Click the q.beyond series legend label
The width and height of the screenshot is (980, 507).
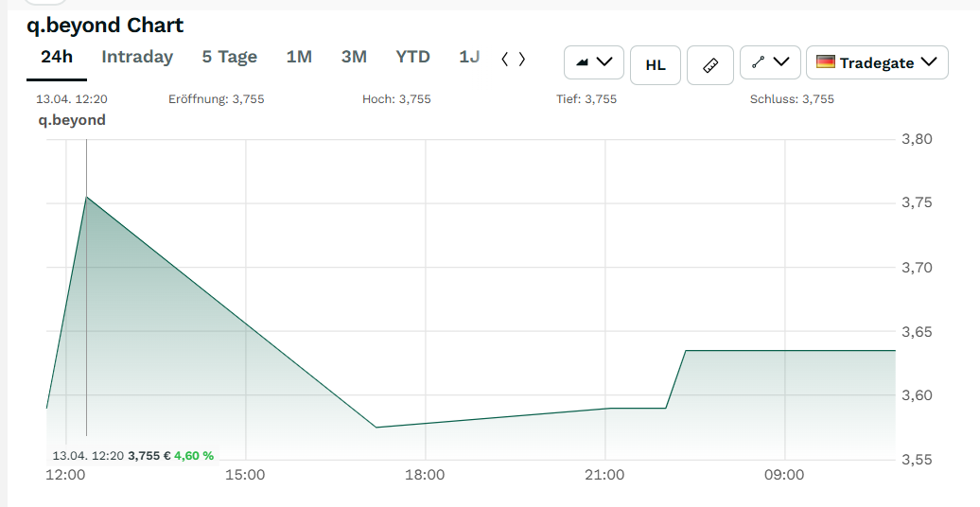[x=72, y=120]
